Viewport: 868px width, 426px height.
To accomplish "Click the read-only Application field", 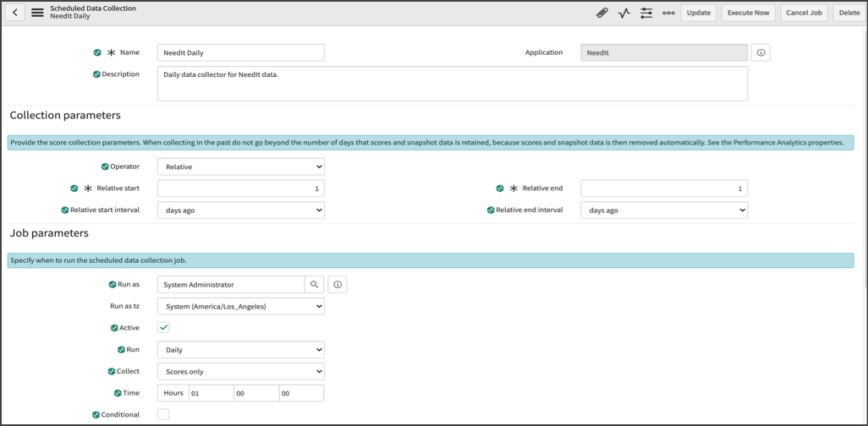I will 664,52.
